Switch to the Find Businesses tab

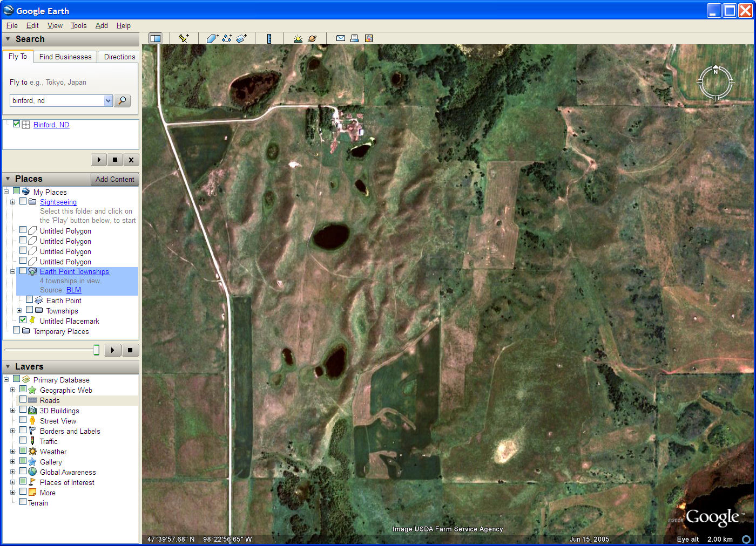pos(65,57)
